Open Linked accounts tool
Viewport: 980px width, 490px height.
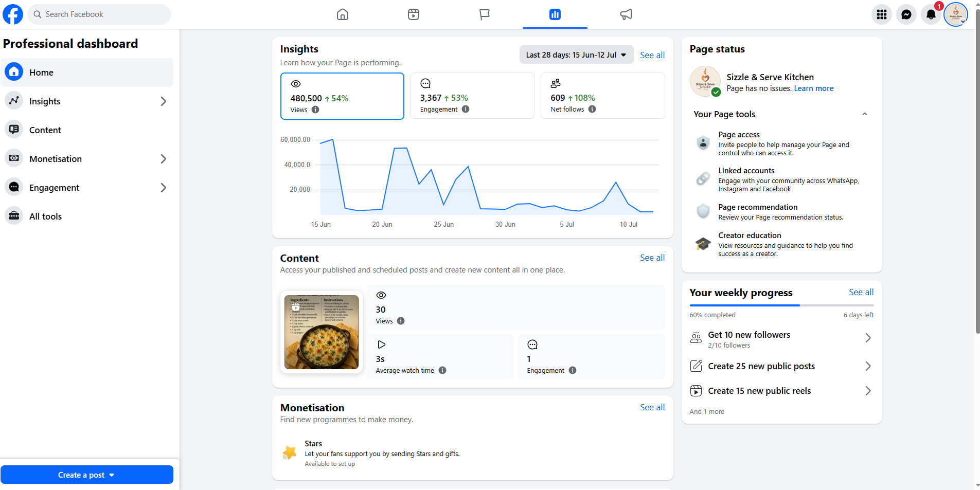[781, 179]
